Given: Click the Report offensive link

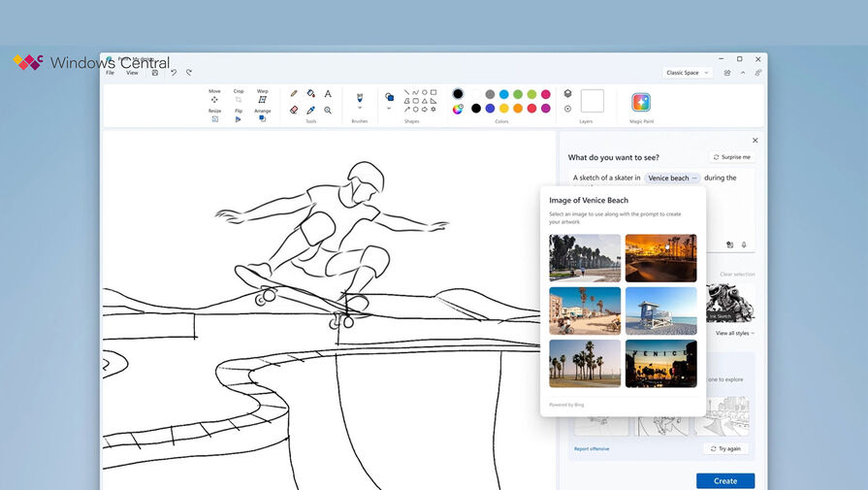Looking at the screenshot, I should 592,449.
